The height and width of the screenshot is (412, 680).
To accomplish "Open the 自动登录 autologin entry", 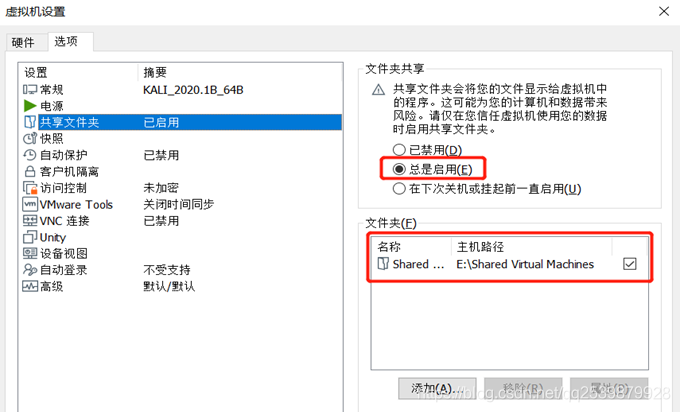I will pyautogui.click(x=180, y=270).
